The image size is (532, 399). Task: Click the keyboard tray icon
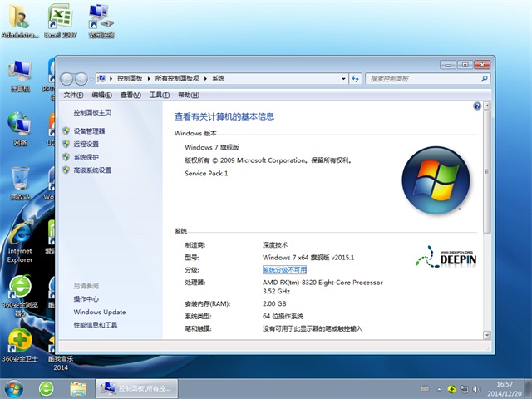[425, 389]
